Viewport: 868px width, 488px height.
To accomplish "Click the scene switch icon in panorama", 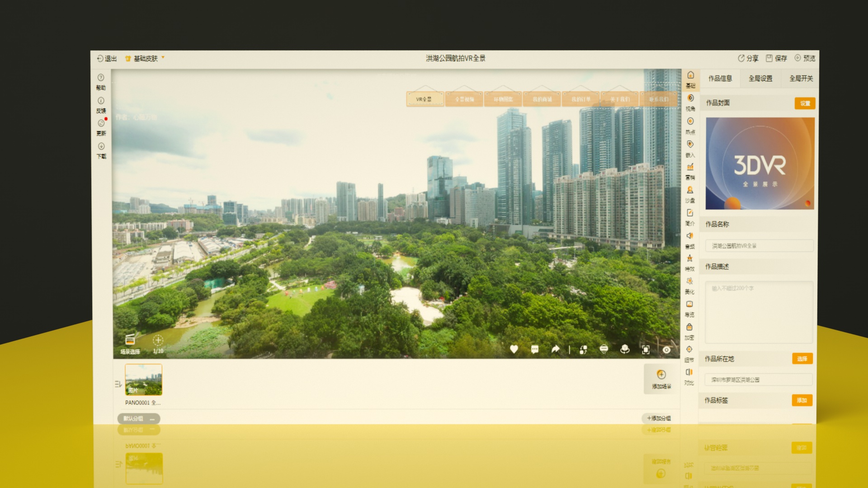I will (584, 349).
